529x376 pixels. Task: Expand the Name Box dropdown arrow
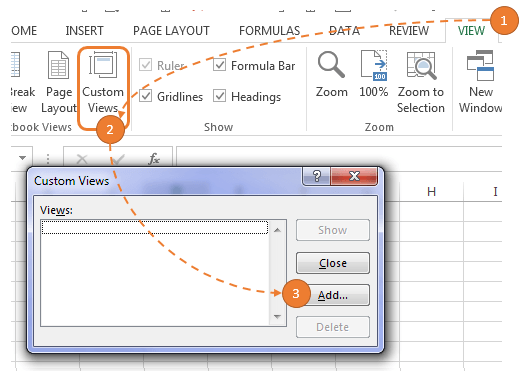22,158
